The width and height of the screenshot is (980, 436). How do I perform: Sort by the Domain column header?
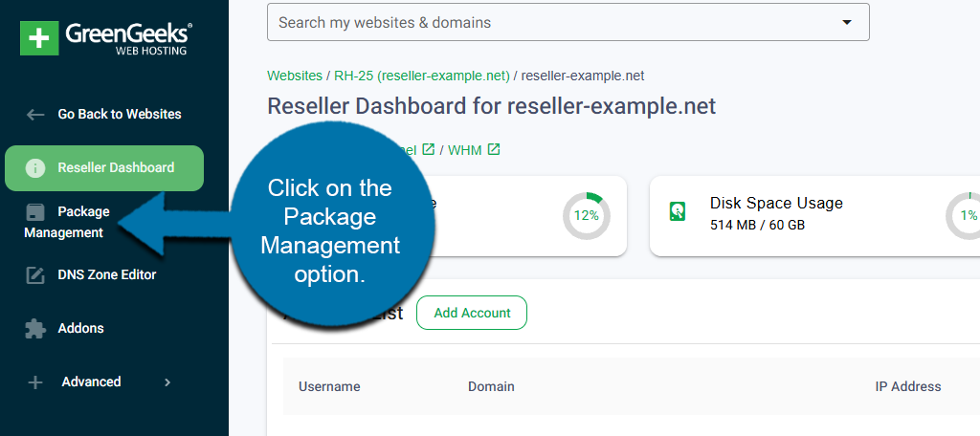[491, 387]
